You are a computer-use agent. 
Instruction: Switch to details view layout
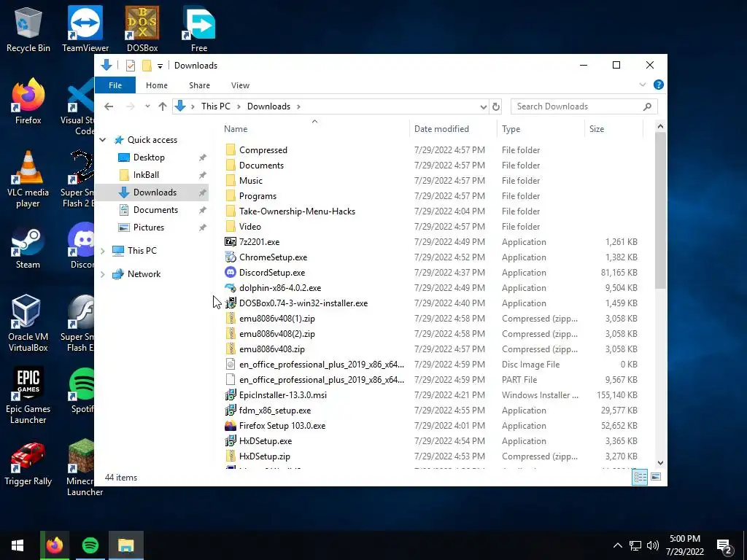click(x=640, y=477)
